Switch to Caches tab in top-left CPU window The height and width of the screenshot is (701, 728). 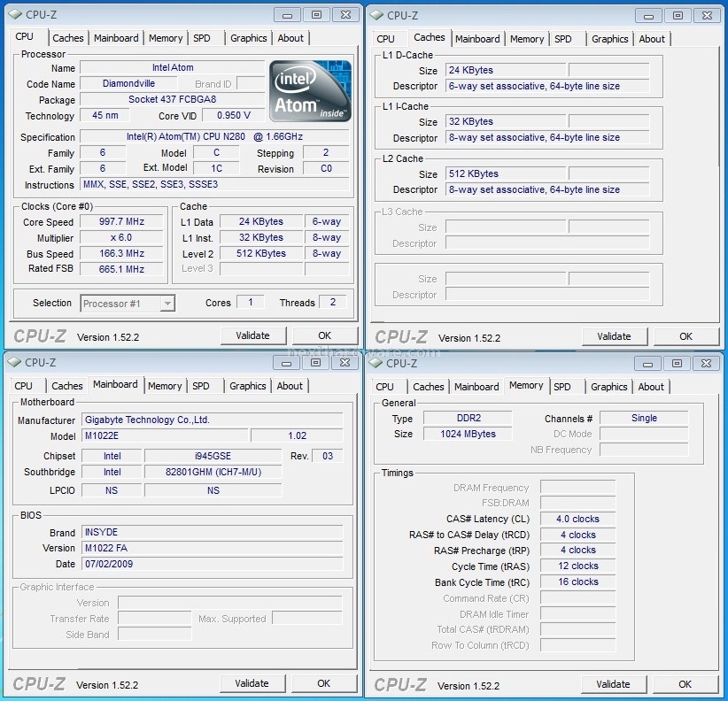[68, 38]
